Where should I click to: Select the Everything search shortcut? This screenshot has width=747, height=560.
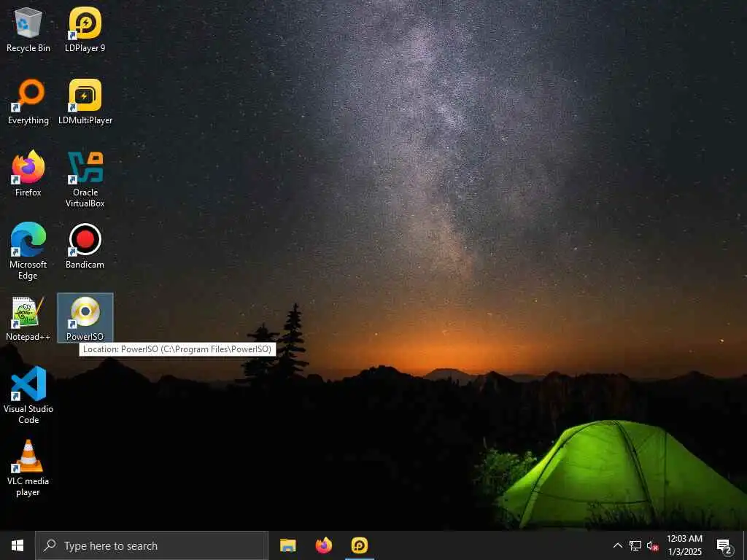tap(28, 102)
